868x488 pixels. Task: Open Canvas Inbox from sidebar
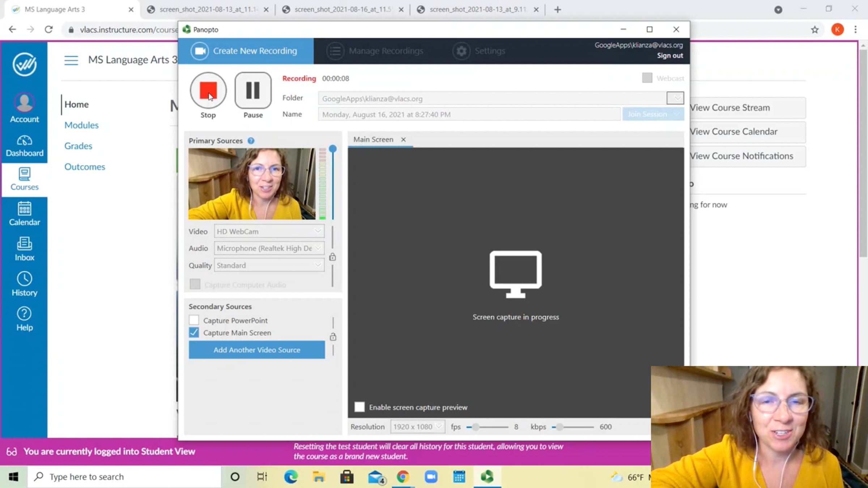24,249
